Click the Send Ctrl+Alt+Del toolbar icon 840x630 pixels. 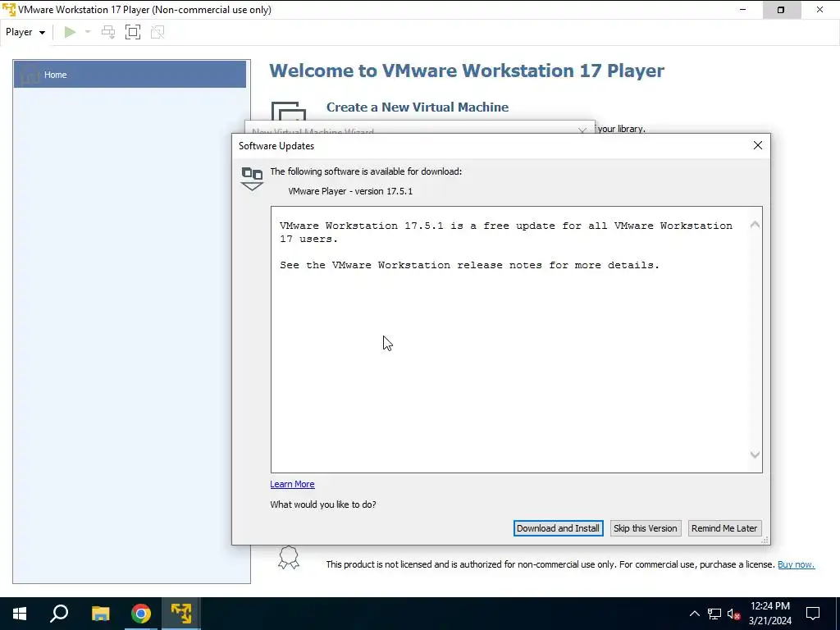[x=108, y=32]
